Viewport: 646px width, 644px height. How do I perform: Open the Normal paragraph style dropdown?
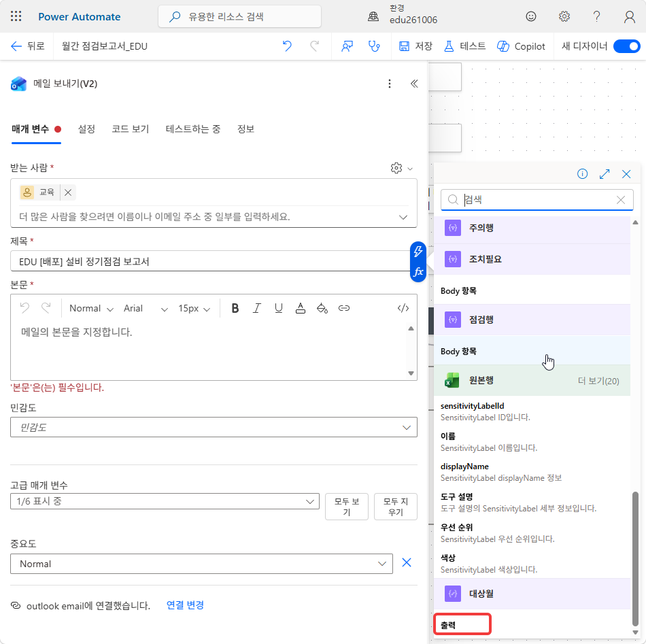click(x=91, y=309)
